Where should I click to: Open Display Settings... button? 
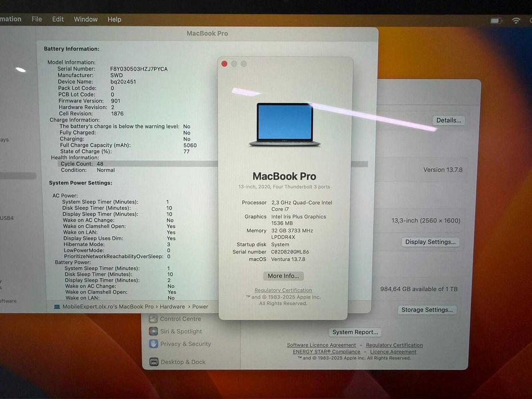pos(431,242)
